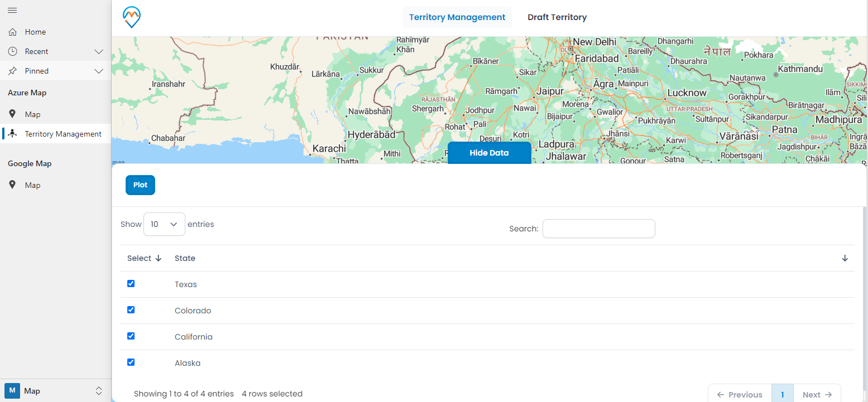Viewport: 868px width, 402px height.
Task: Open the Map area switcher
Action: [99, 391]
